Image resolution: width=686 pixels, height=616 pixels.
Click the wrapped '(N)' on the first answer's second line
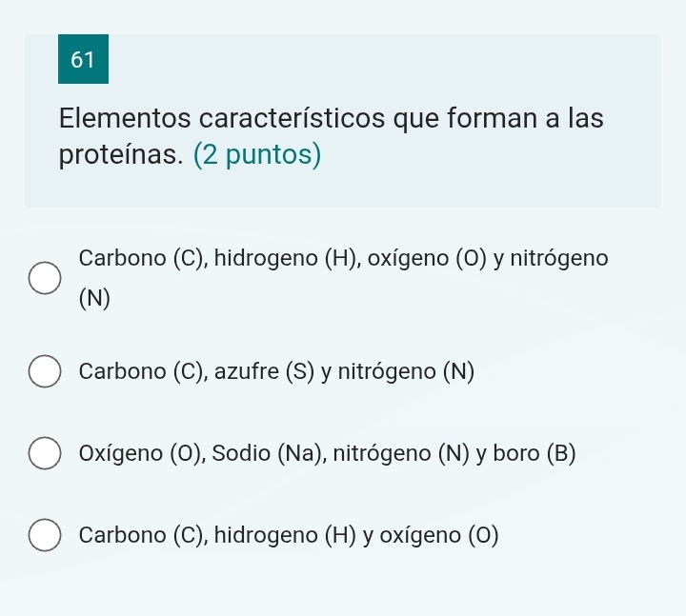pos(95,299)
